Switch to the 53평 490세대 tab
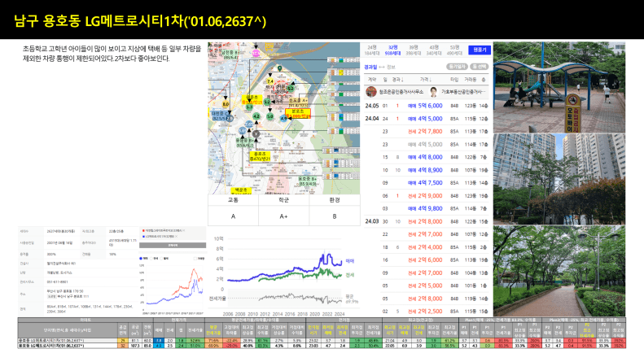Viewport: 644px width, 362px height. click(454, 50)
